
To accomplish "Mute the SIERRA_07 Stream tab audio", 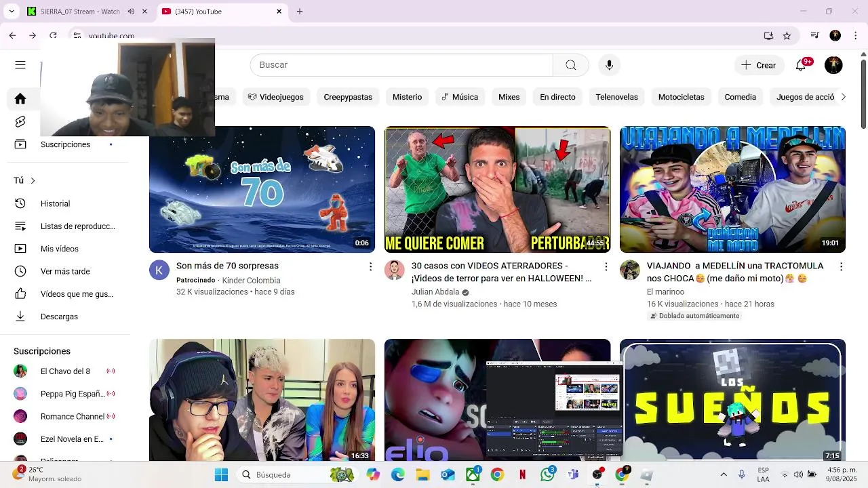I will coord(131,12).
